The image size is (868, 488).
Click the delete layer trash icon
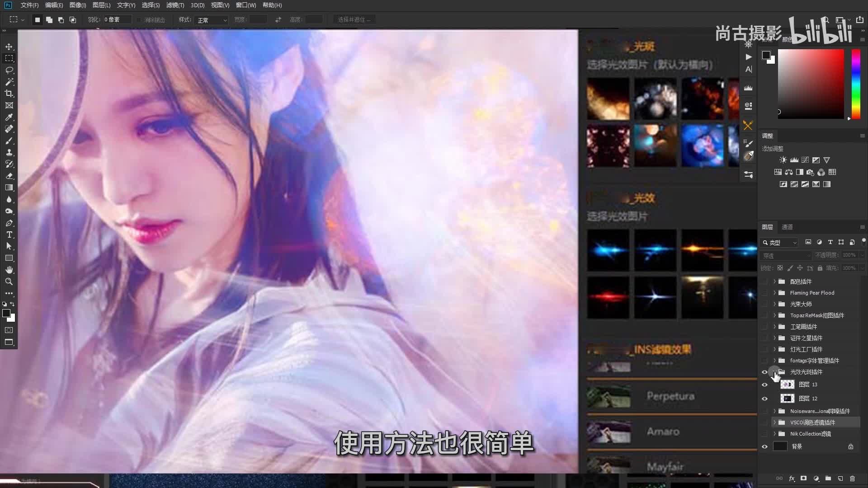[852, 479]
